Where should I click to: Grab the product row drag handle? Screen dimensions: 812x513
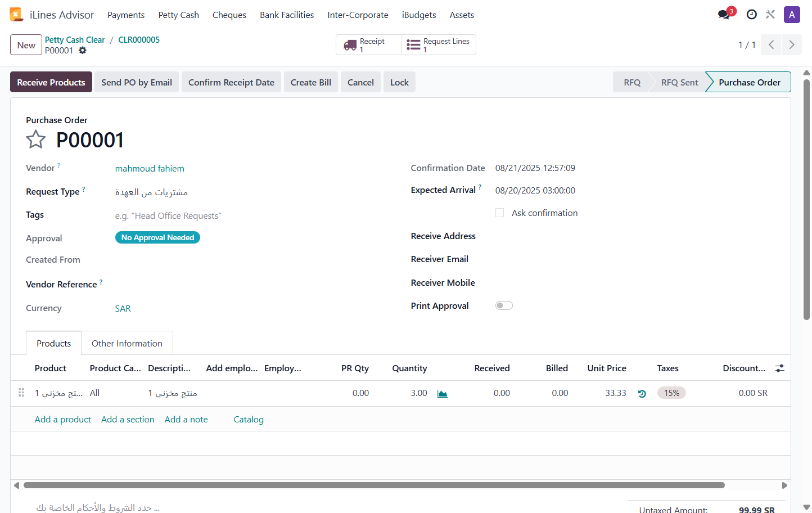(21, 393)
